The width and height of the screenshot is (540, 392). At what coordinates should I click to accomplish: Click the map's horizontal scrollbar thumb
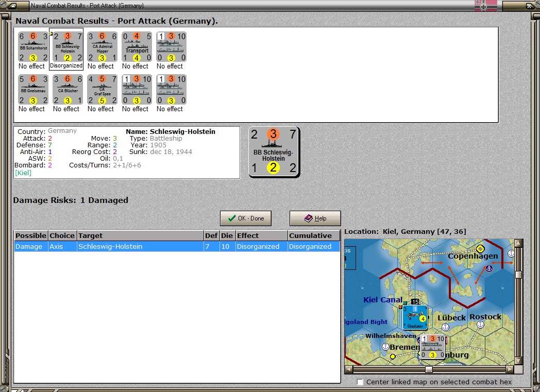pyautogui.click(x=429, y=369)
